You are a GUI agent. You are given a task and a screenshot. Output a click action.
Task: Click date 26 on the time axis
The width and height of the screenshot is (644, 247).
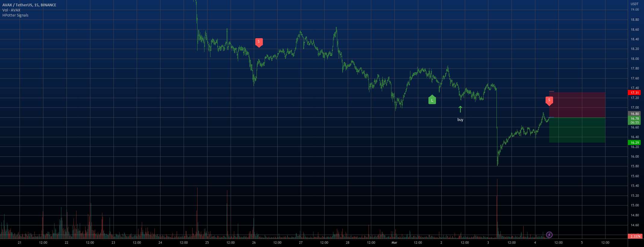[254, 242]
